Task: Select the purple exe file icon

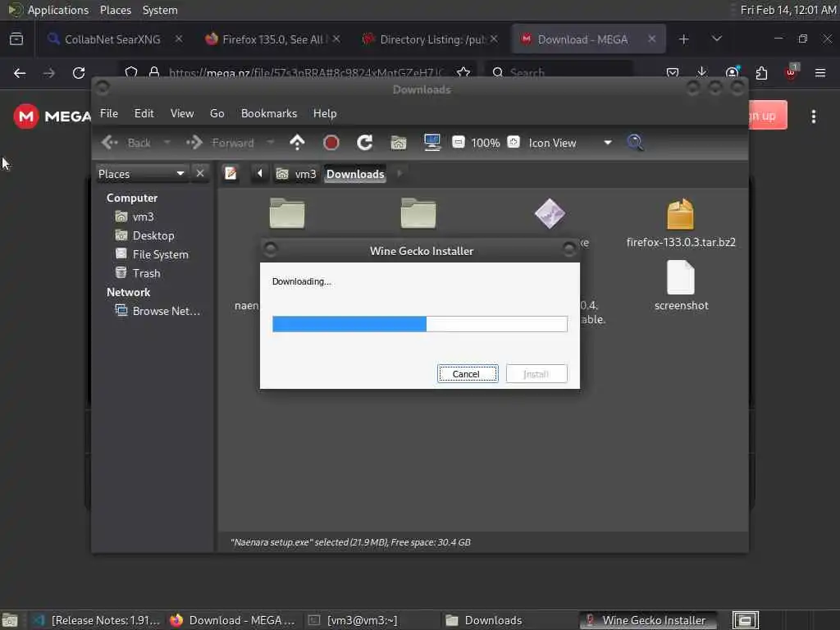Action: (x=550, y=213)
